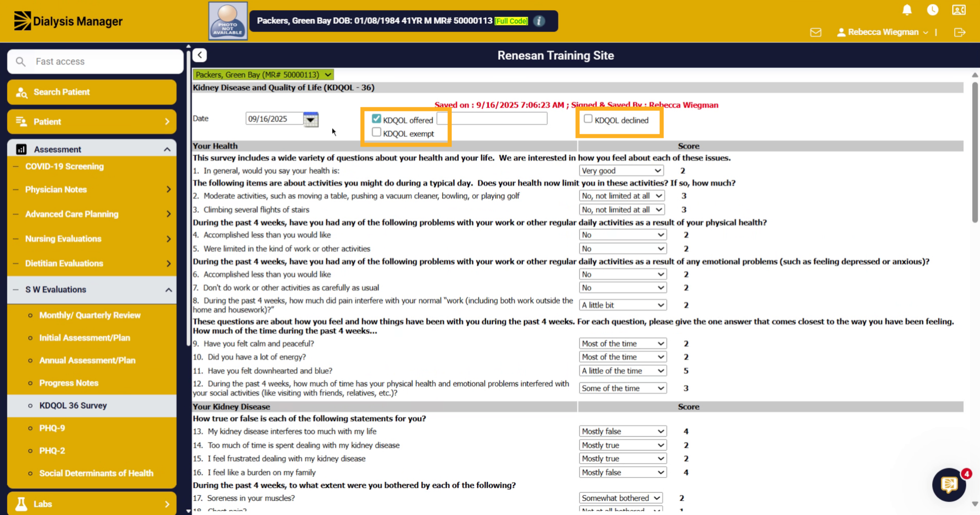
Task: Open the Rebecca Wiegman user menu
Action: 883,32
